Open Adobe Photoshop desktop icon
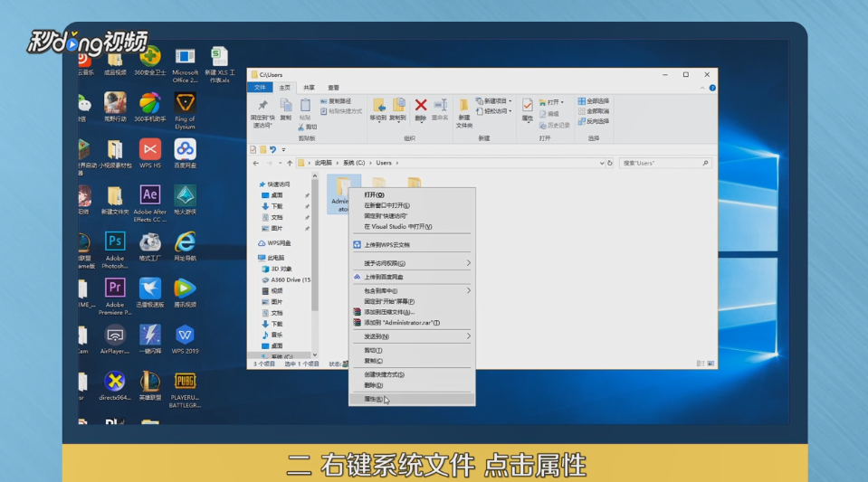This screenshot has width=868, height=482. 115,250
